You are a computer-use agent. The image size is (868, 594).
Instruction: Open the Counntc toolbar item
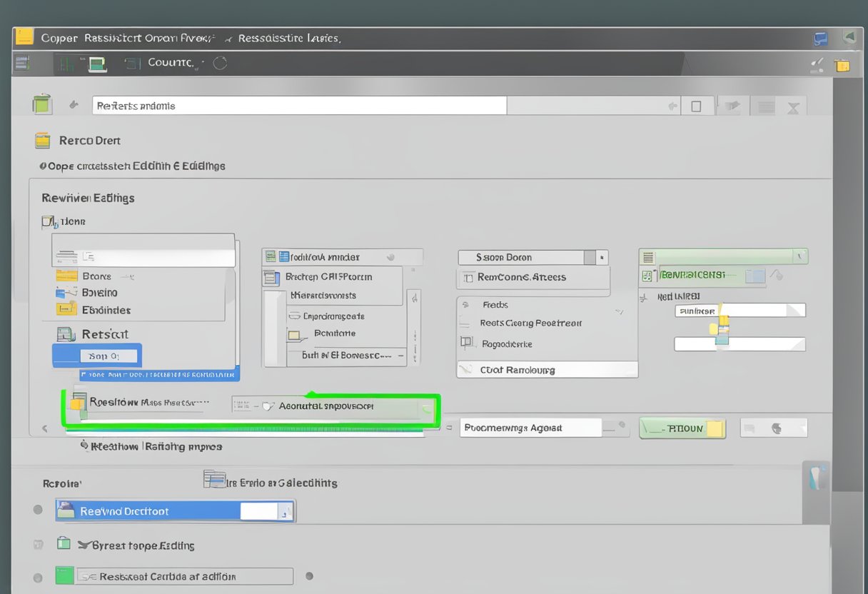tap(170, 63)
